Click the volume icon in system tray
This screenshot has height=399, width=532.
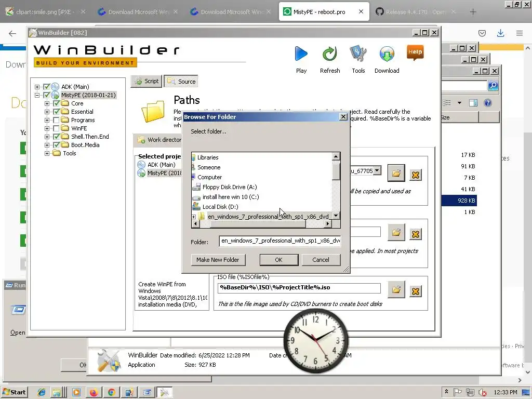pyautogui.click(x=482, y=393)
